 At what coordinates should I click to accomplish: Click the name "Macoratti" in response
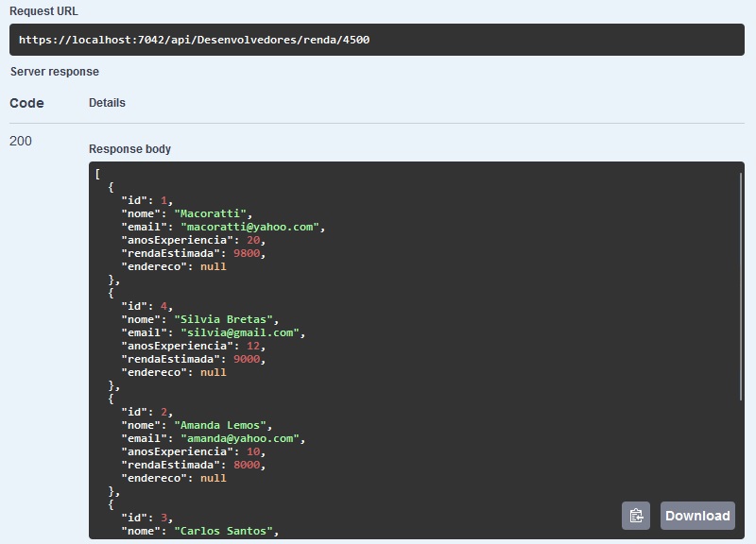tap(213, 213)
